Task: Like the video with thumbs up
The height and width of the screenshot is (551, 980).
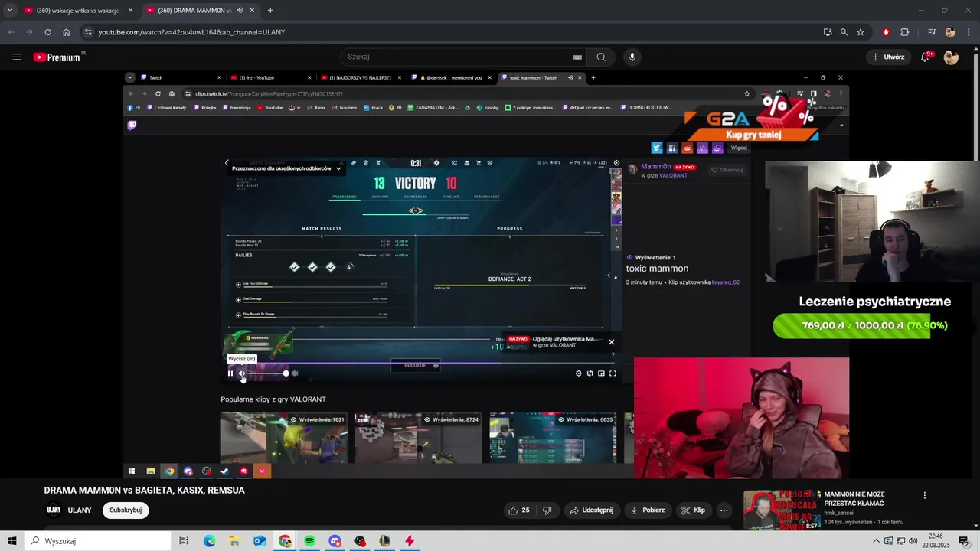Action: click(518, 510)
